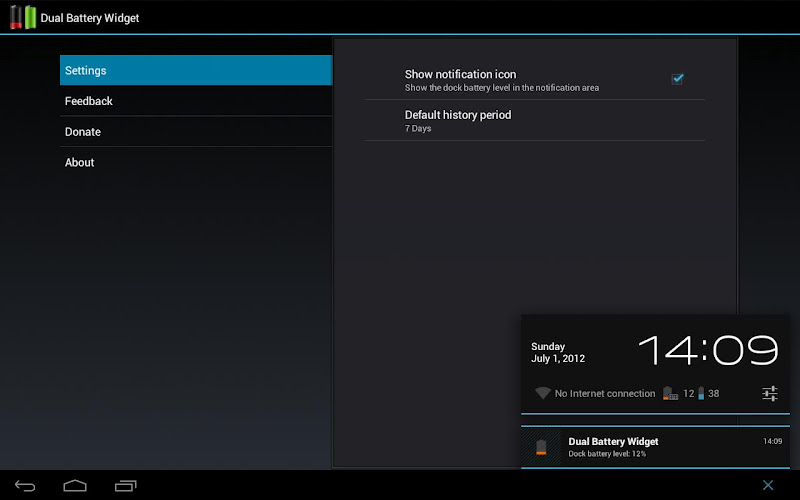Click the Dual Battery Widget title text
The image size is (800, 500).
90,18
